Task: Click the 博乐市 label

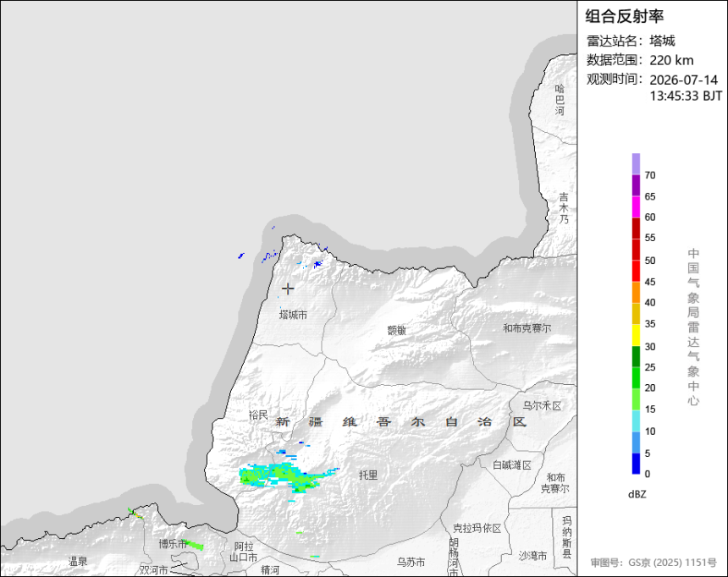Action: (x=173, y=543)
